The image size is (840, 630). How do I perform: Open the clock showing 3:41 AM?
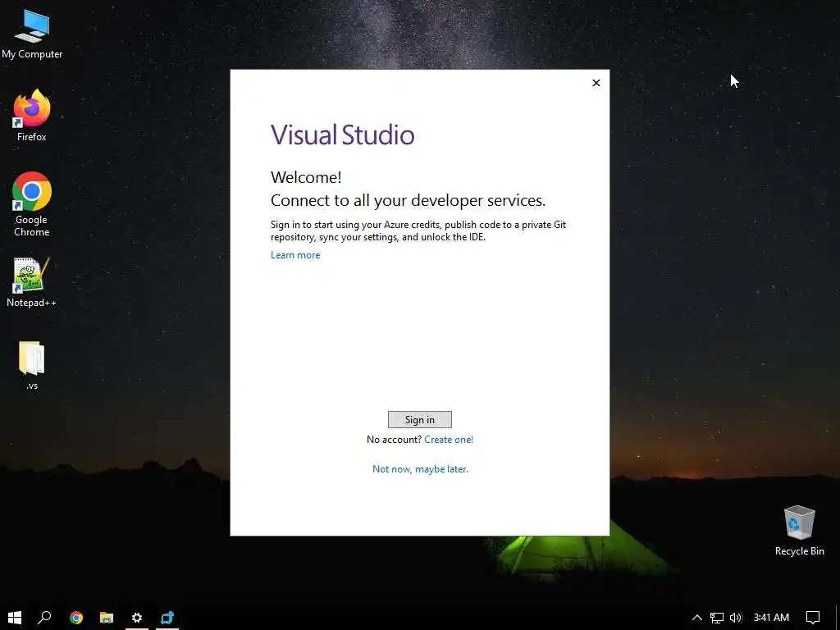771,618
